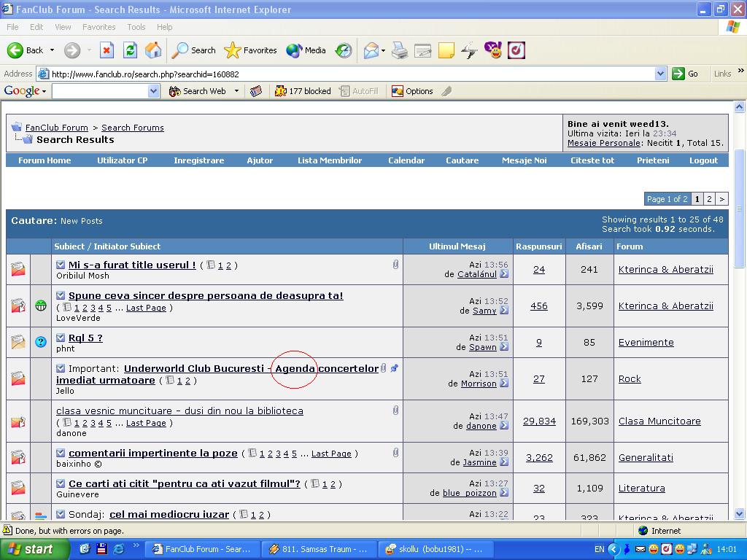Viewport: 747px width, 560px height.
Task: Refresh the page with green arrows icon
Action: click(130, 50)
